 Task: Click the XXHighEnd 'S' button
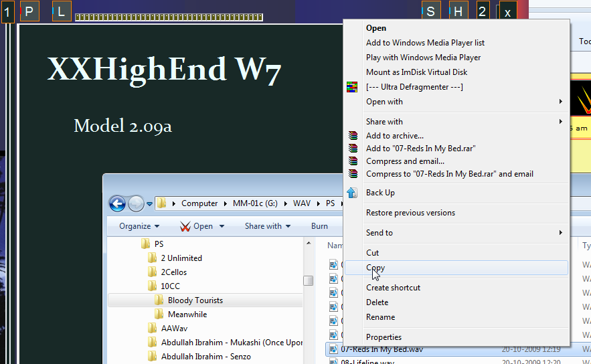[x=431, y=11]
